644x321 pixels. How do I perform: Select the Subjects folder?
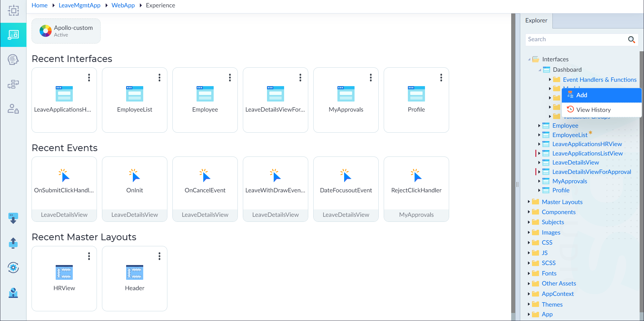pos(553,222)
